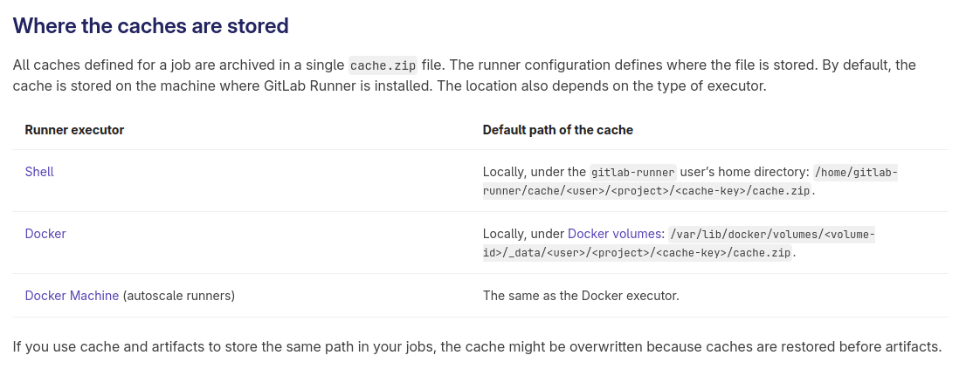Click "Locally, under" text in the Docker row
This screenshot has width=980, height=369.
coord(523,234)
